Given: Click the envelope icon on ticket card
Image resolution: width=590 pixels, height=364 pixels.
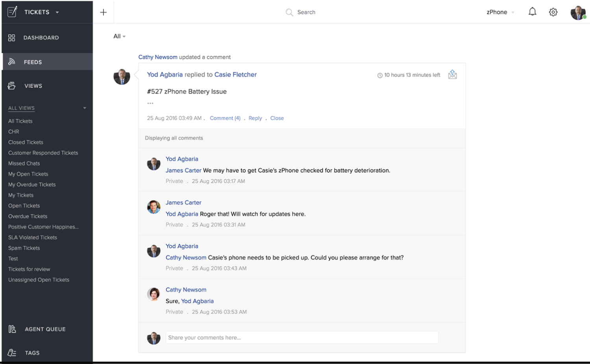Looking at the screenshot, I should point(452,75).
